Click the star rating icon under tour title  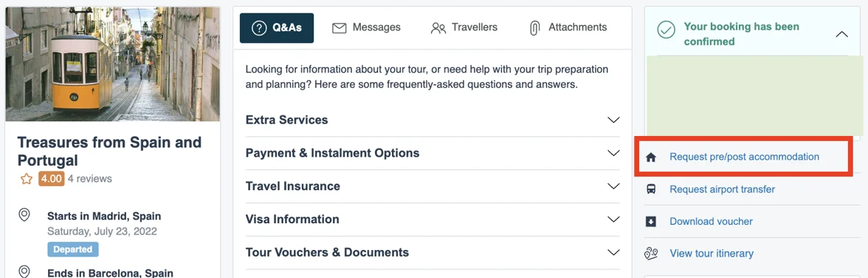tap(26, 179)
